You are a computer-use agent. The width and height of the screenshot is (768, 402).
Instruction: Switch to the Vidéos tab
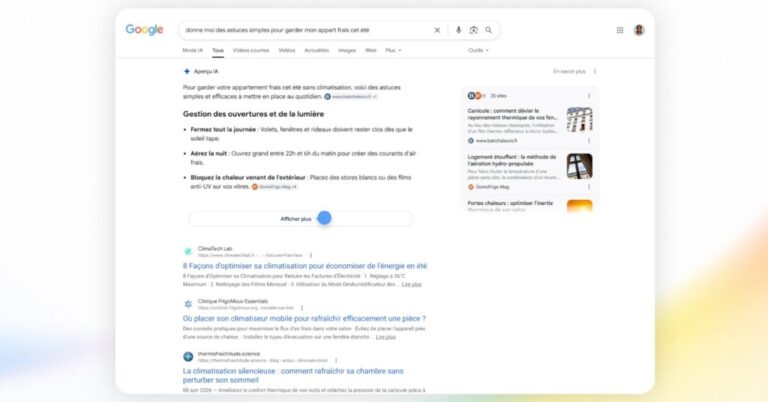coord(287,50)
